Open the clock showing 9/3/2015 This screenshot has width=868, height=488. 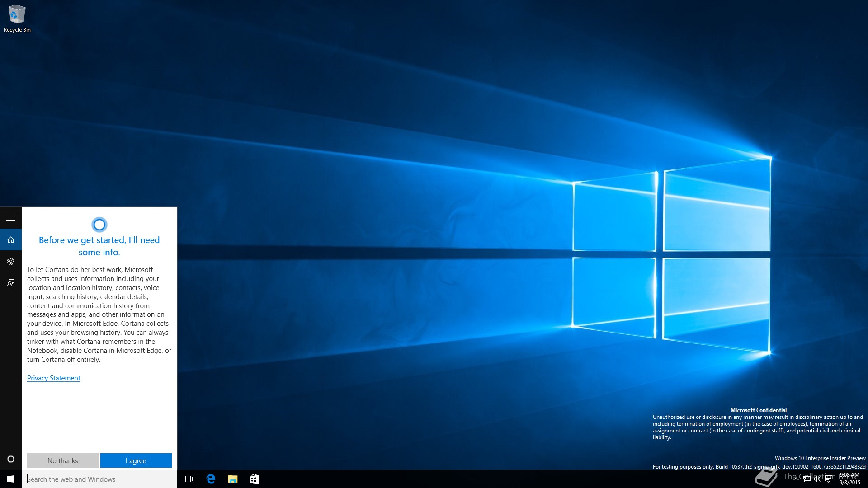pyautogui.click(x=849, y=479)
